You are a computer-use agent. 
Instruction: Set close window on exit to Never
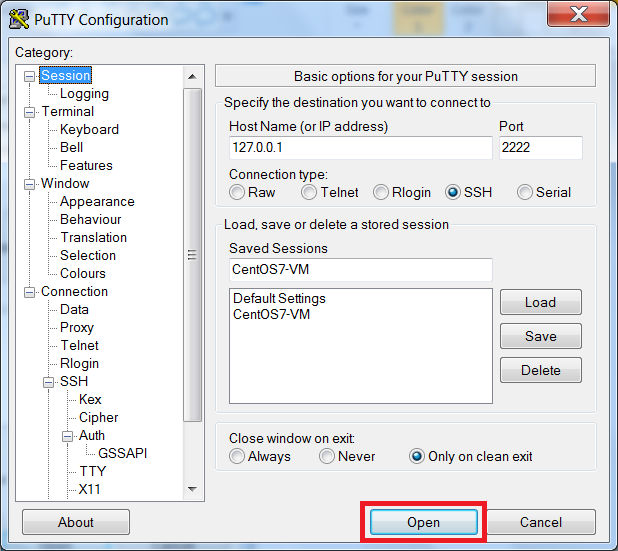click(x=327, y=456)
